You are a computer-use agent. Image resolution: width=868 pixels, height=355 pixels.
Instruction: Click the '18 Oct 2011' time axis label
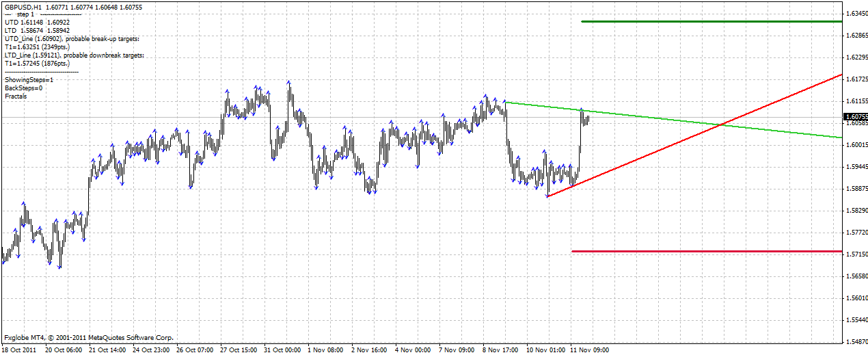(x=19, y=350)
